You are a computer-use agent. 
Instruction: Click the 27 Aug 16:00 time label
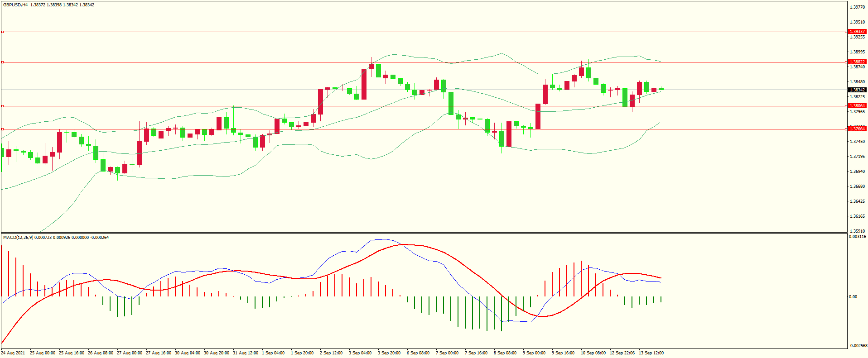click(159, 353)
